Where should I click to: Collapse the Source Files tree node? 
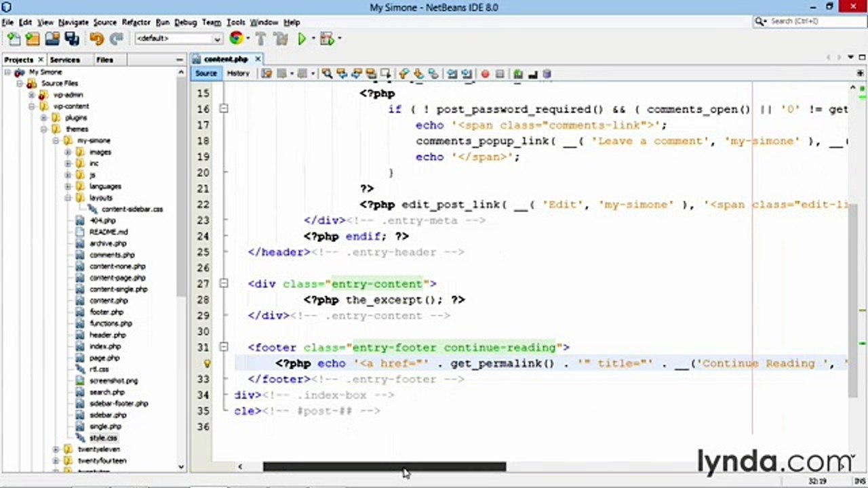(x=20, y=83)
